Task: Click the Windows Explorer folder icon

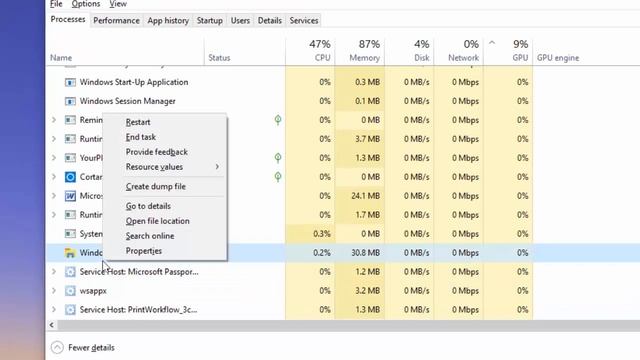Action: 70,253
